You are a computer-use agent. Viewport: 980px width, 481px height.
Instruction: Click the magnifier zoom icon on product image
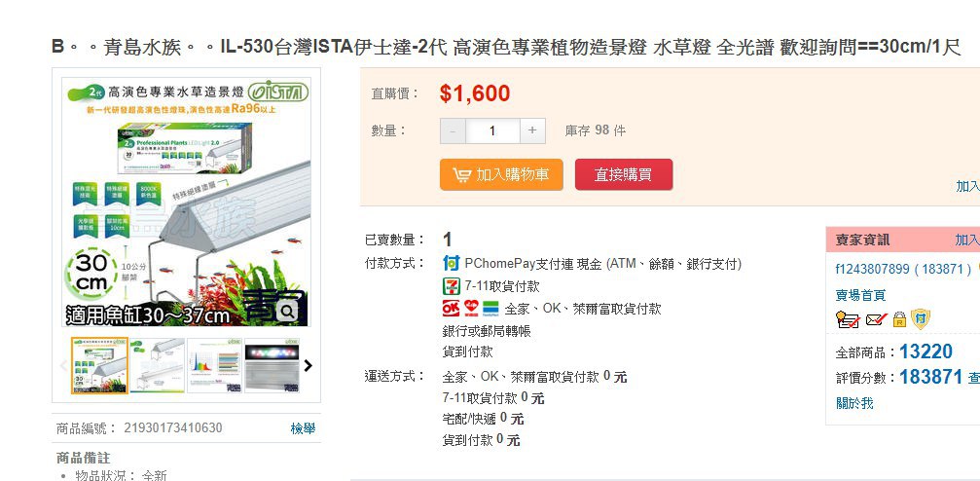[x=289, y=310]
